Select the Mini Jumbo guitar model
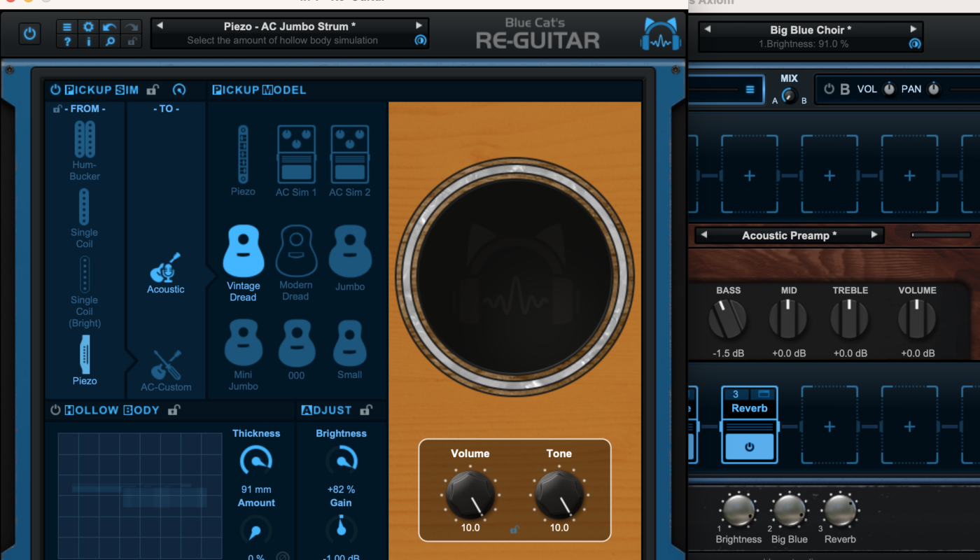The width and height of the screenshot is (980, 560). 243,354
